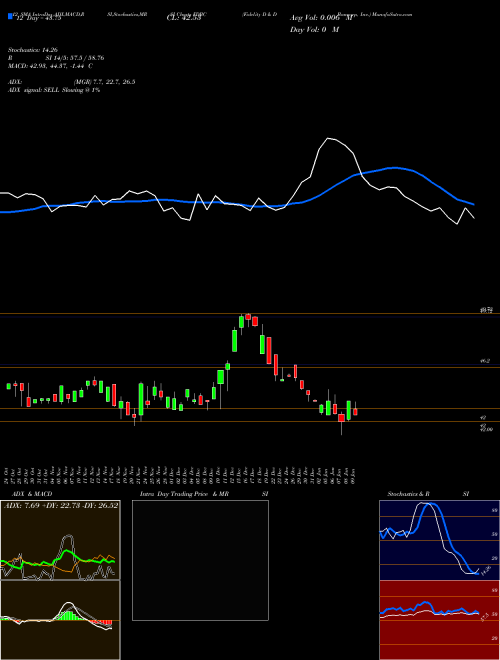This screenshot has height=660, width=500.
Task: Click the MACD histogram panel
Action: [60, 620]
